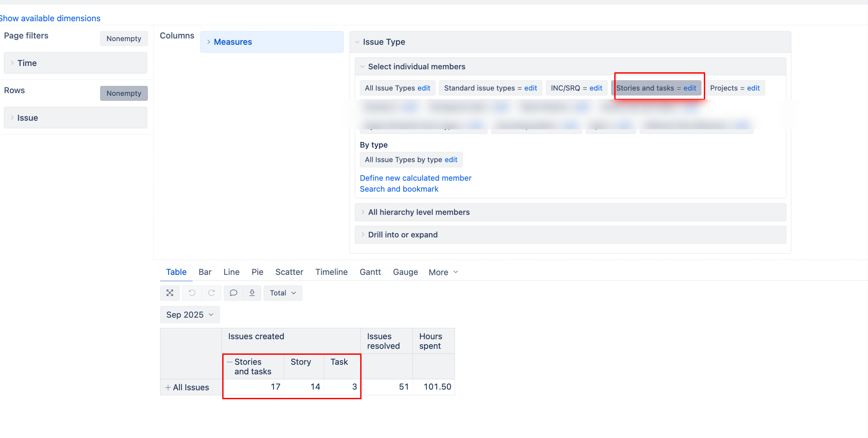Expand the Time page filter chevron

point(12,63)
